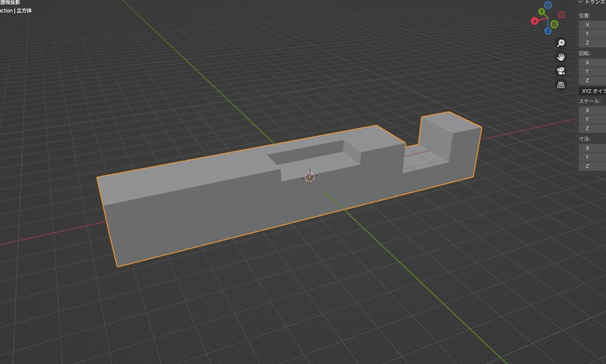Toggle perspective/orthographic grid icon
The image size is (606, 364).
pyautogui.click(x=561, y=85)
